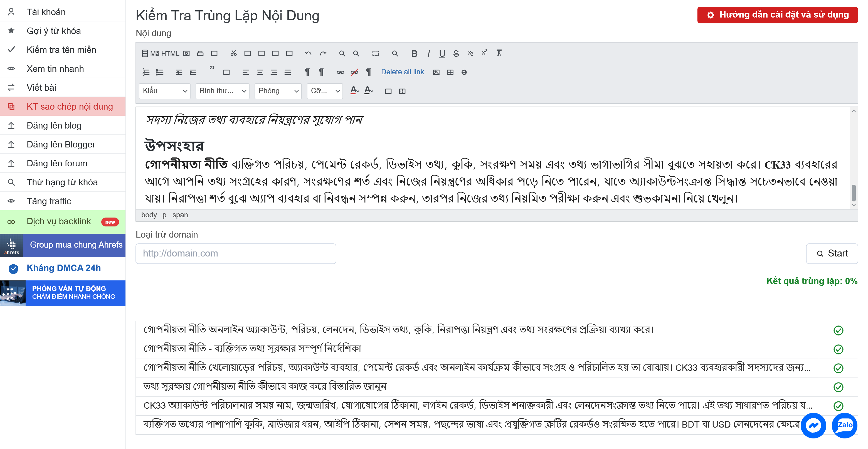The height and width of the screenshot is (449, 868).
Task: Go to Gợi ý từ khóa
Action: click(x=63, y=31)
